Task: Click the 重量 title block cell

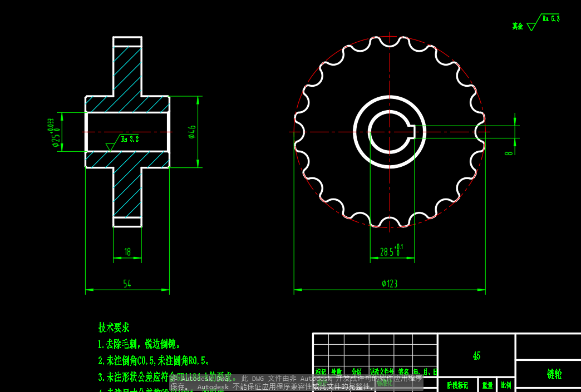Action: (488, 385)
